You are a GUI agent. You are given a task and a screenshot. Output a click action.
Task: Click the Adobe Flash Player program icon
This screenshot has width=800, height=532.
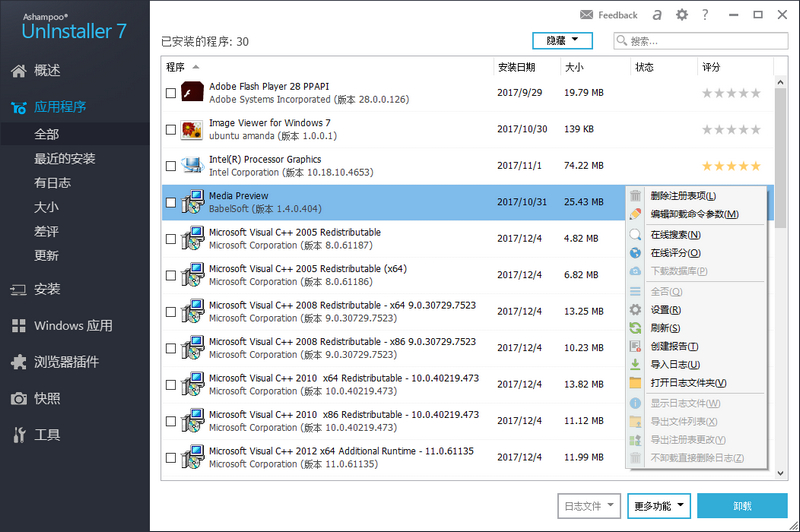coord(192,92)
